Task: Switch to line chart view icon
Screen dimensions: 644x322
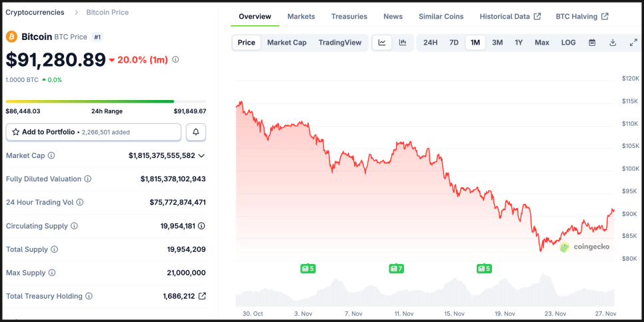Action: tap(382, 43)
